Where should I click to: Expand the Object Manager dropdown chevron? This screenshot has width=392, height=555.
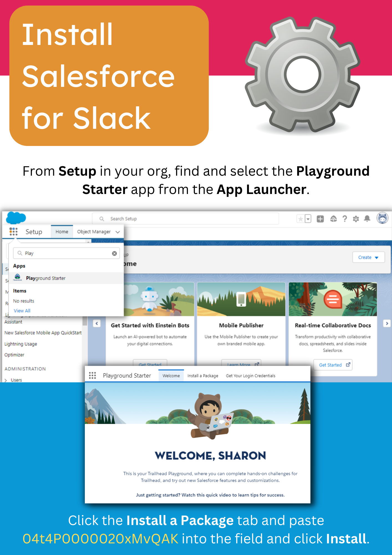point(118,232)
